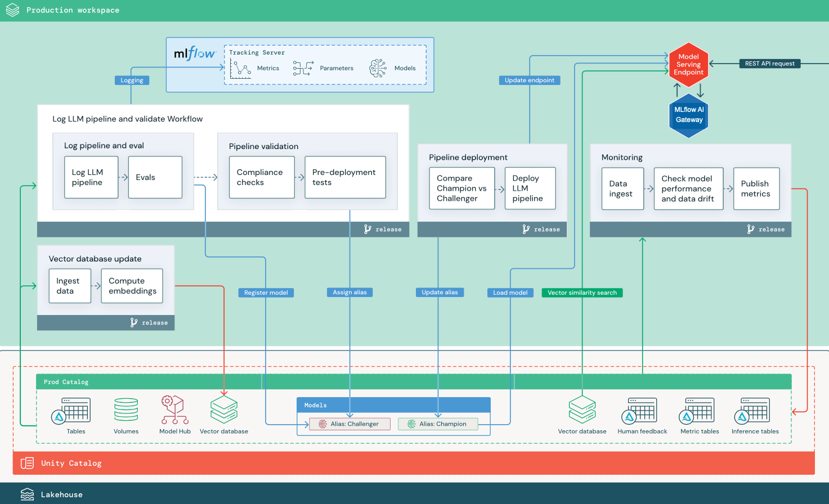Image resolution: width=829 pixels, height=504 pixels.
Task: Open the Models panel header in Prod Catalog
Action: 315,404
